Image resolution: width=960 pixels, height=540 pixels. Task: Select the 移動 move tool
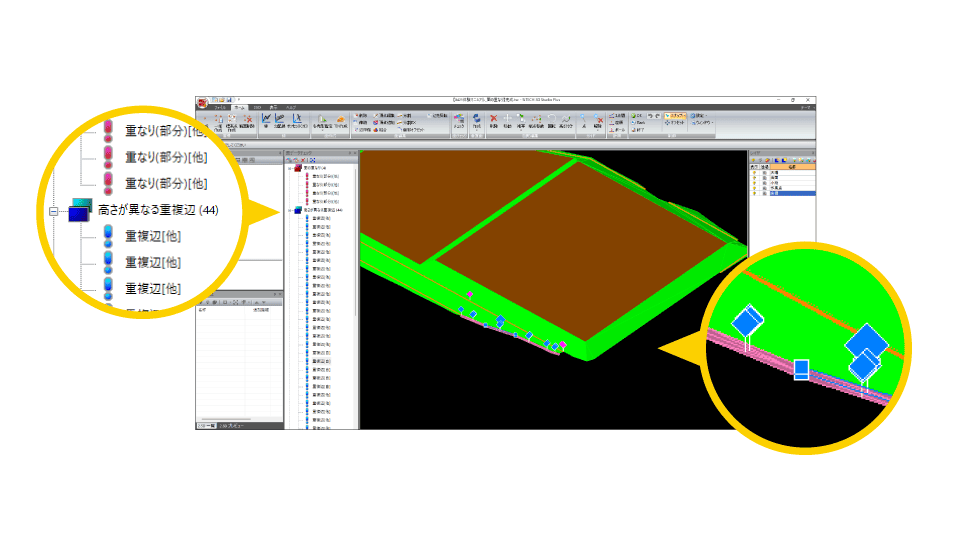pos(508,120)
